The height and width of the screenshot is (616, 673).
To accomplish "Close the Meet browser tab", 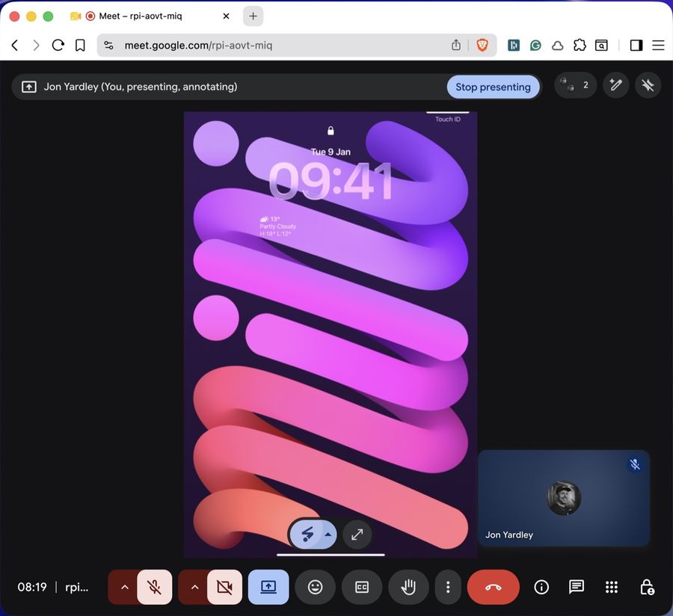I will click(226, 16).
